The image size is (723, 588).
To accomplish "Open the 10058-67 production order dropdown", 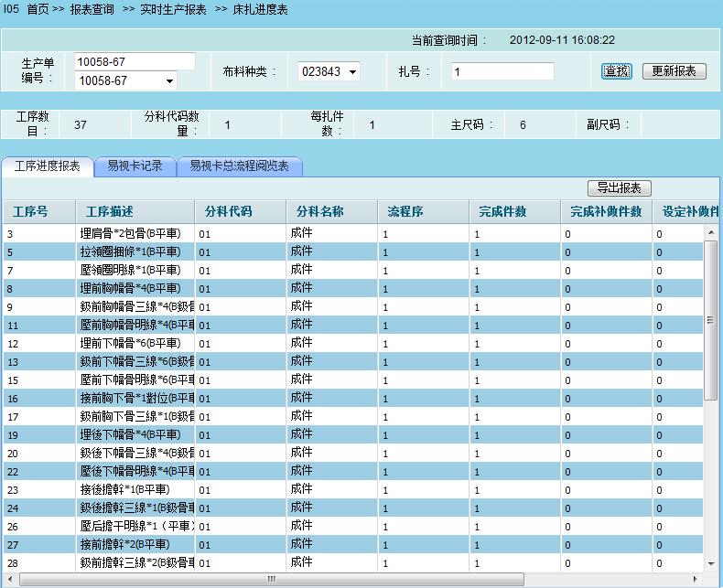I will click(x=169, y=81).
